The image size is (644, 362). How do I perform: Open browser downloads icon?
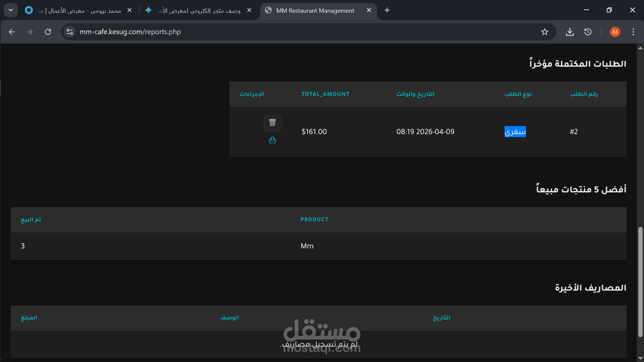pos(570,32)
